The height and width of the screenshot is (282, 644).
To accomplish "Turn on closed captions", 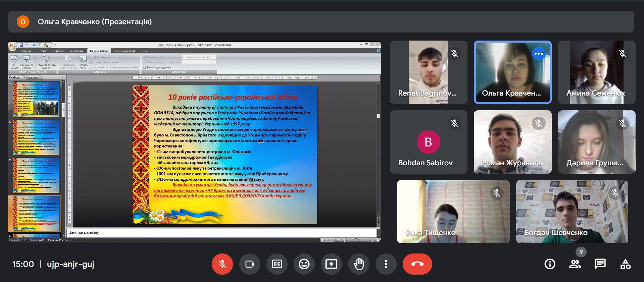I will click(277, 264).
